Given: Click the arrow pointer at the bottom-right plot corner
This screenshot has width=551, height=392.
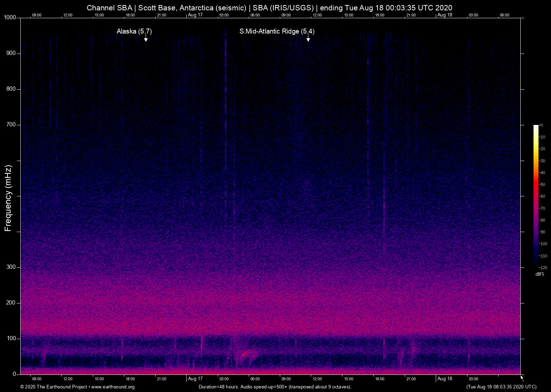Looking at the screenshot, I should pos(522,378).
